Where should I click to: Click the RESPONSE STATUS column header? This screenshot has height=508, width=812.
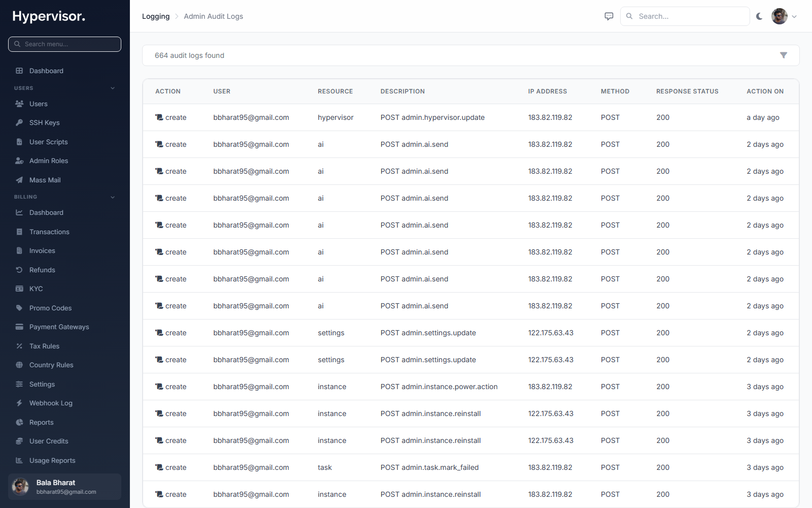pos(687,91)
